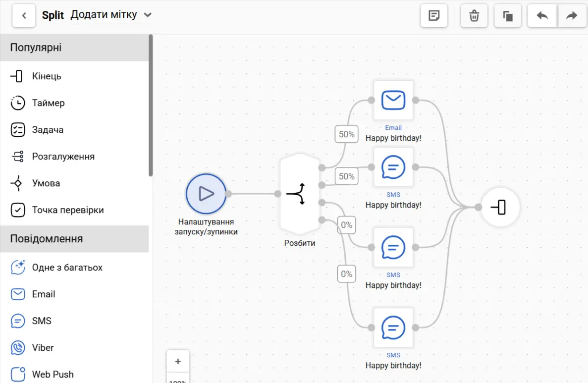Image resolution: width=588 pixels, height=383 pixels.
Task: Select the Умова condition block
Action: click(x=46, y=183)
